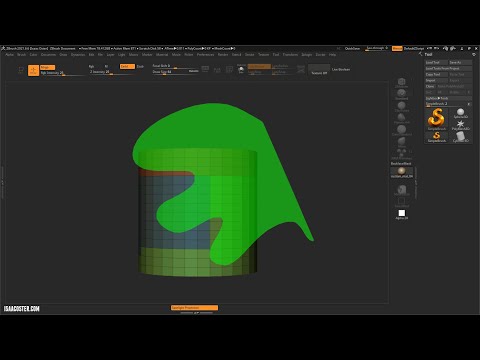Click the Save As button
This screenshot has width=480, height=360.
[460, 62]
